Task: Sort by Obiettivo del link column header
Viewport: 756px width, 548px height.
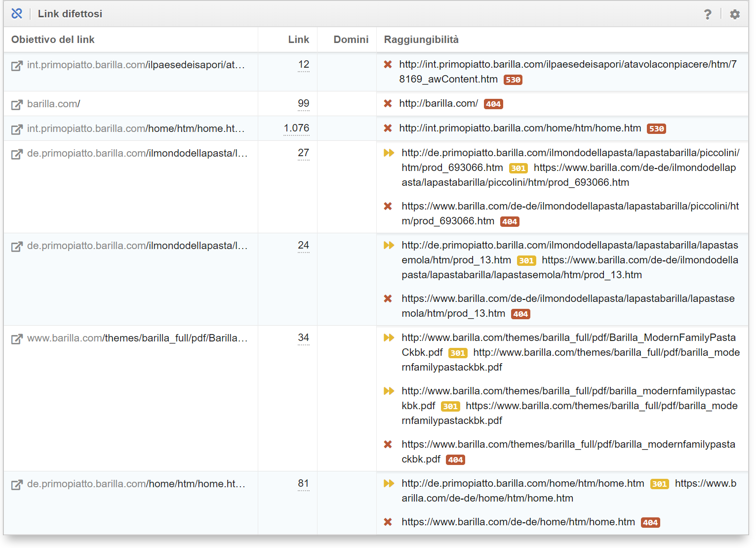Action: (x=53, y=40)
